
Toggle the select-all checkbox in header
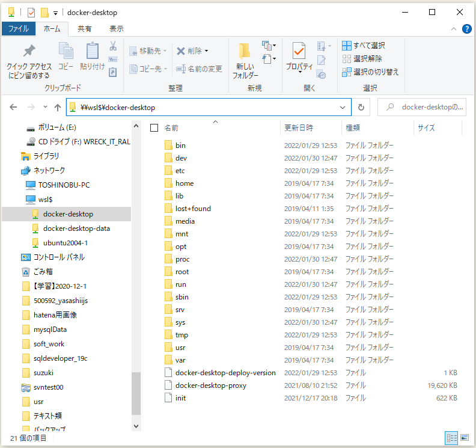(154, 128)
